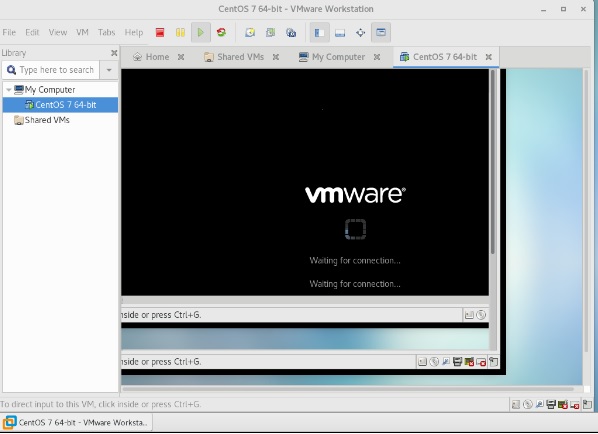Click the vmware logo in the VM console
598x434 pixels.
click(355, 195)
